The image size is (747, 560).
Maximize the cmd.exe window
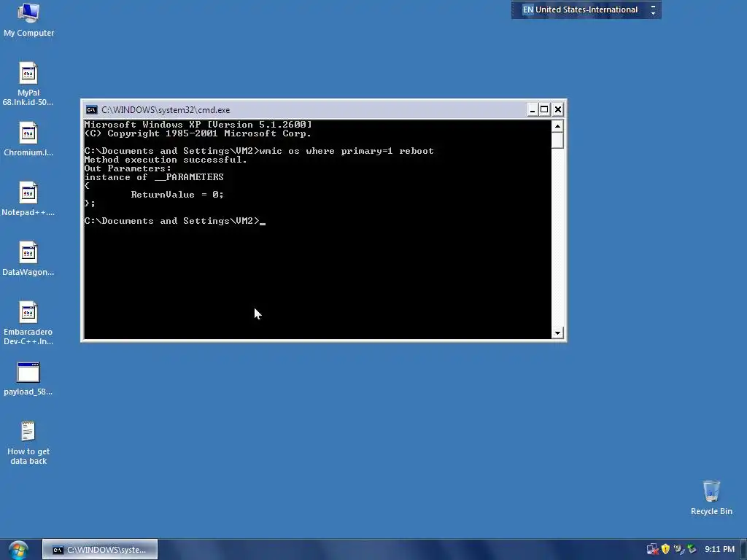(x=544, y=110)
